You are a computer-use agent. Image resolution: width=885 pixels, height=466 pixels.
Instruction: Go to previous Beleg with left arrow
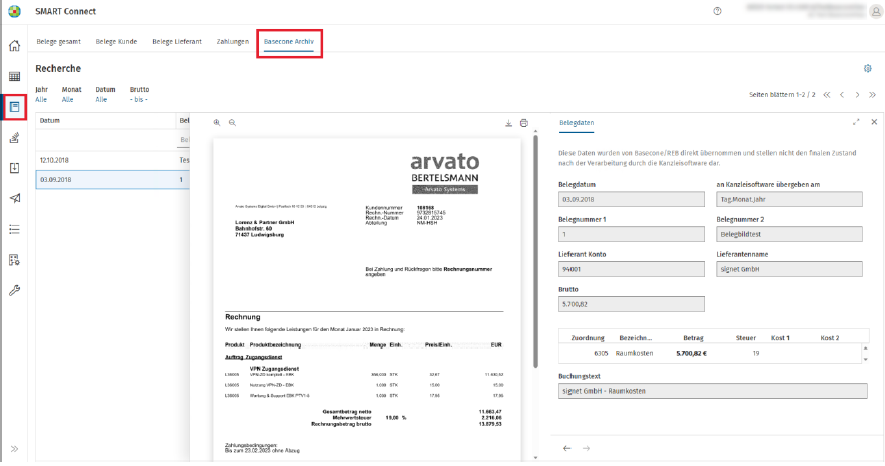tap(567, 449)
